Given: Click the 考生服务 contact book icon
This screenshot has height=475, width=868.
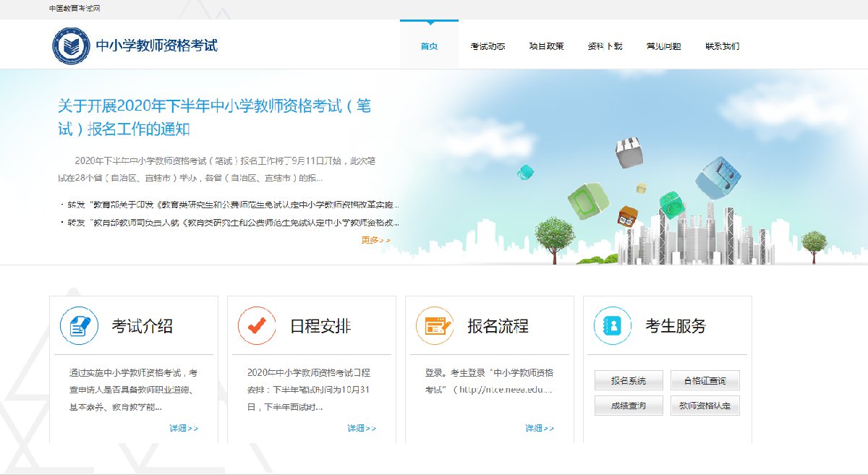Looking at the screenshot, I should coord(613,326).
